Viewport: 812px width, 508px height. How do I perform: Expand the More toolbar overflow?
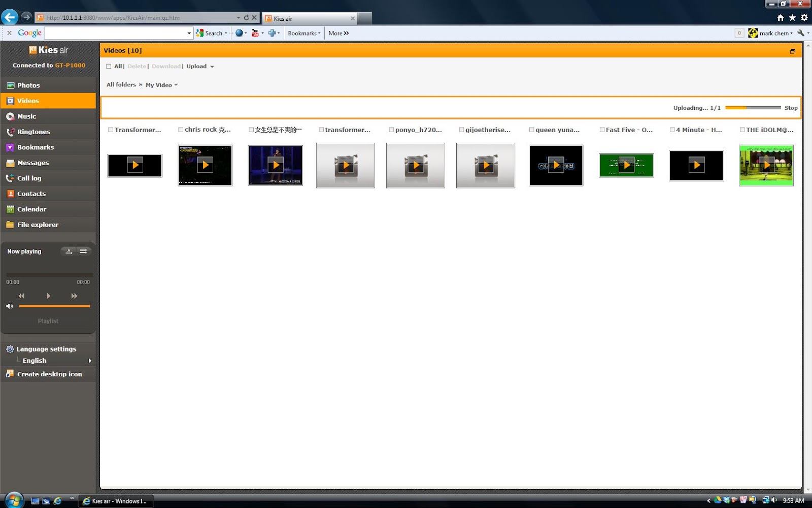pyautogui.click(x=339, y=34)
